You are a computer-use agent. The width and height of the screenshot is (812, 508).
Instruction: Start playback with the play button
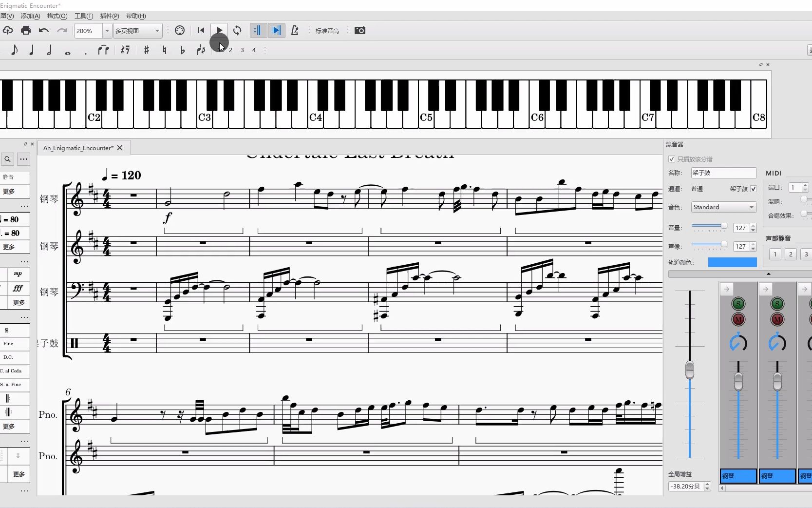pyautogui.click(x=219, y=30)
